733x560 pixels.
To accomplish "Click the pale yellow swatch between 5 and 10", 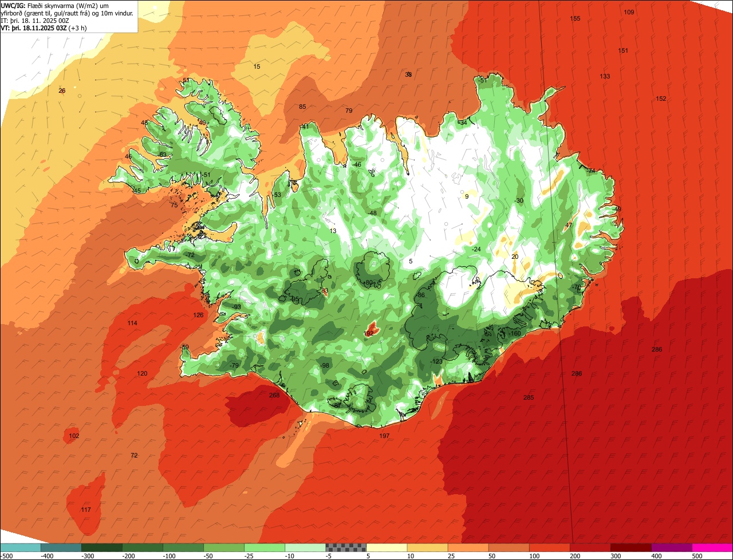I will (x=387, y=547).
